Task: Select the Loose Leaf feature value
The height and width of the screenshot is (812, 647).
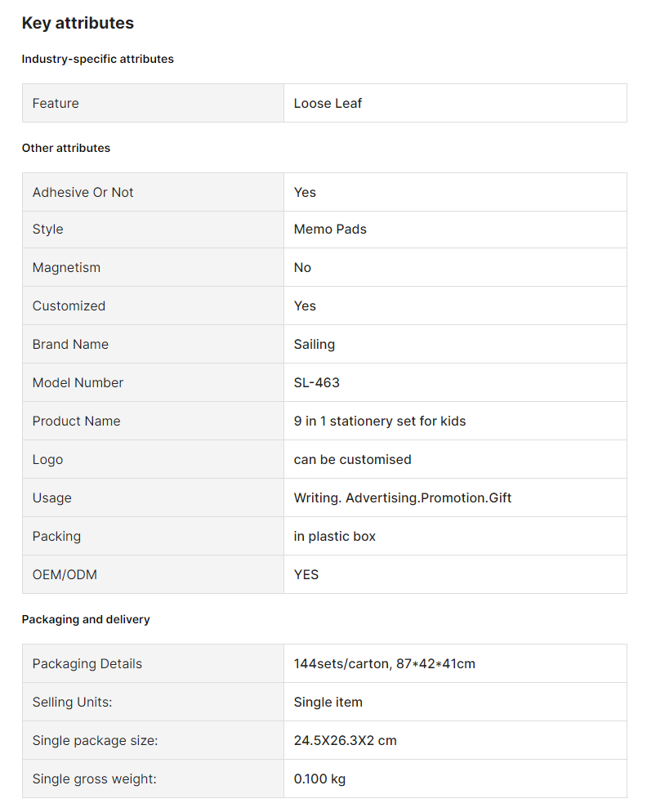Action: click(x=328, y=104)
